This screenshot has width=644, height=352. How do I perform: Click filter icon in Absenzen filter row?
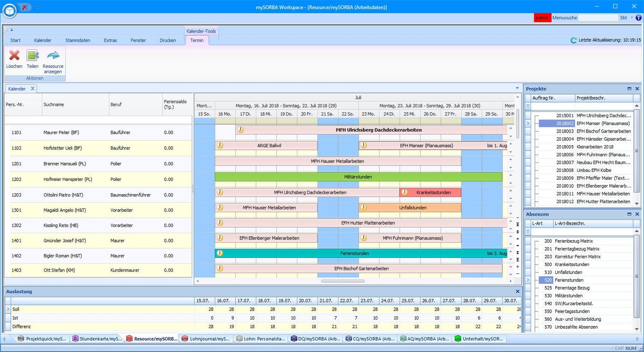528,231
